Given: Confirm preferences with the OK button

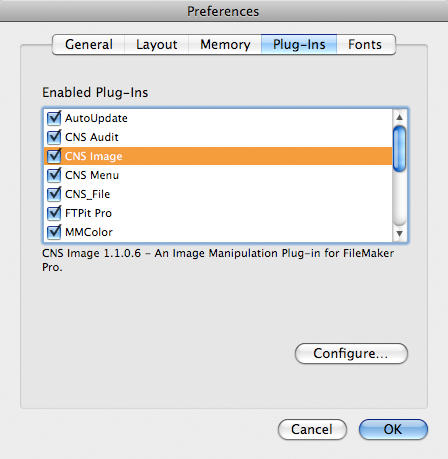Looking at the screenshot, I should point(393,429).
